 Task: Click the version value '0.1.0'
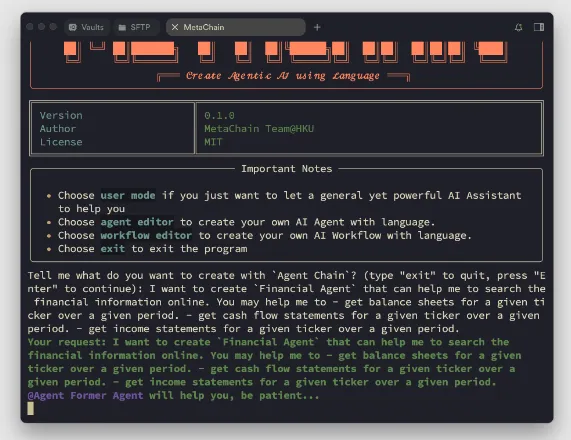(219, 115)
